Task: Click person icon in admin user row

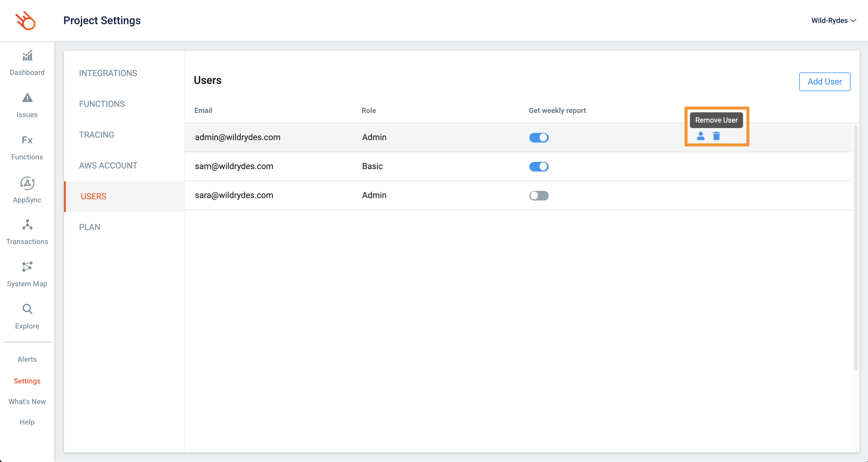Action: pyautogui.click(x=700, y=136)
